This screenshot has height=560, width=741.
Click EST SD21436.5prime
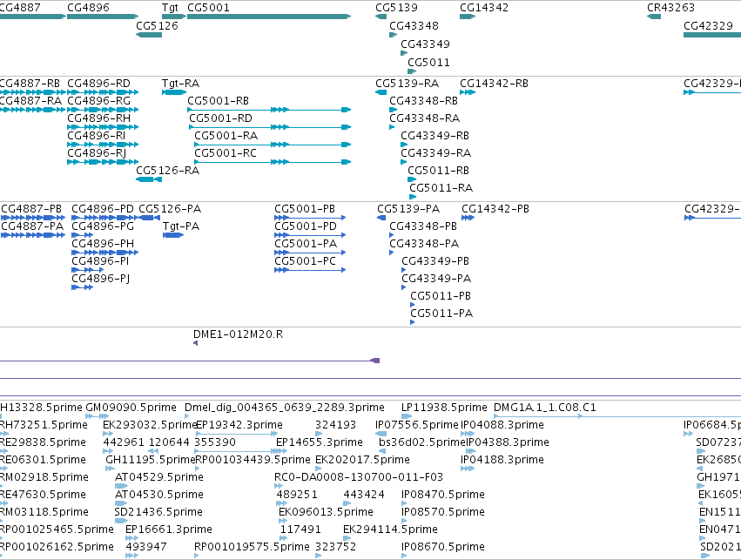158,512
